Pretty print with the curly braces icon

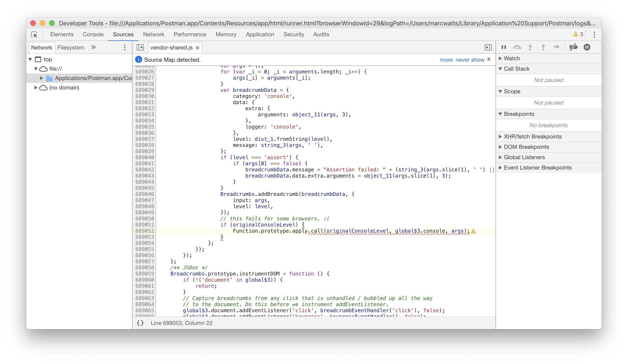(140, 323)
